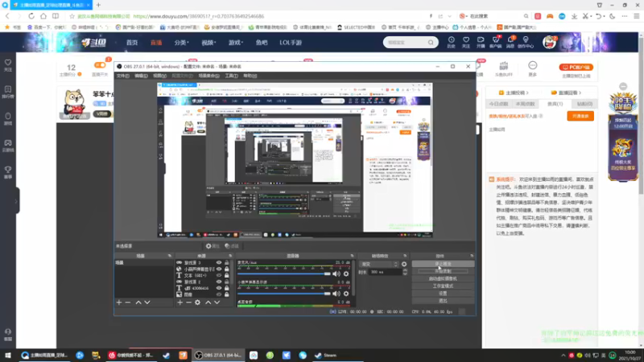The image size is (644, 362).
Task: Move scene down in scenes panel
Action: coord(147,302)
